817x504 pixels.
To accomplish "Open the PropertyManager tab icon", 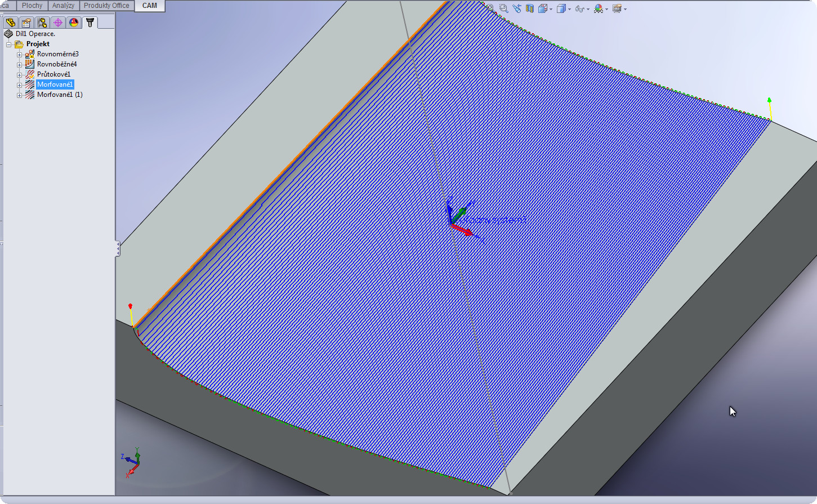I will click(26, 23).
